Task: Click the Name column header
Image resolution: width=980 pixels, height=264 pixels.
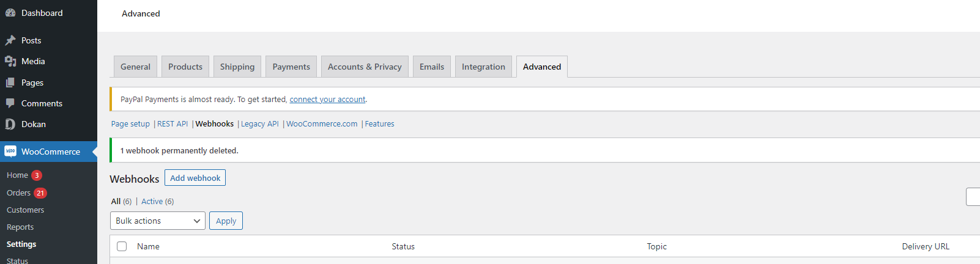Action: (148, 247)
